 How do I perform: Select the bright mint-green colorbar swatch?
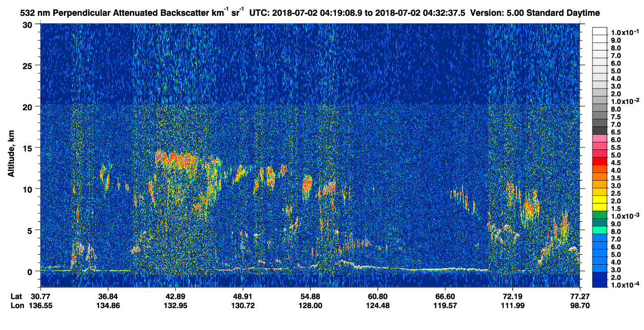click(600, 230)
